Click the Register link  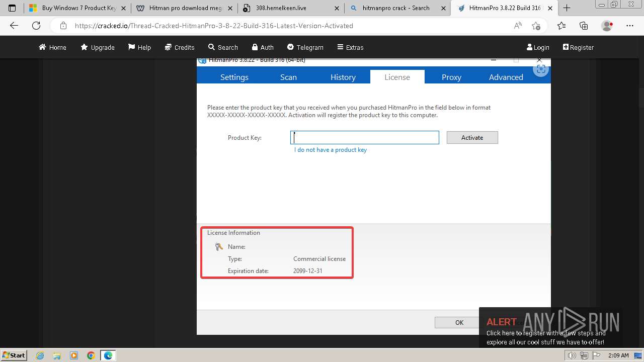[x=578, y=47]
